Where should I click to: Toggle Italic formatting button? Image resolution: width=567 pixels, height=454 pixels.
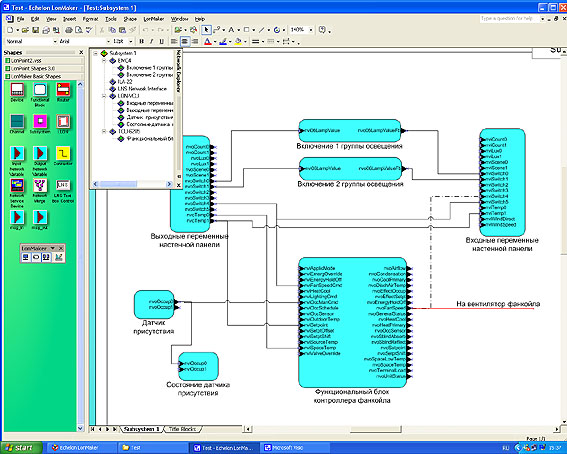(152, 42)
